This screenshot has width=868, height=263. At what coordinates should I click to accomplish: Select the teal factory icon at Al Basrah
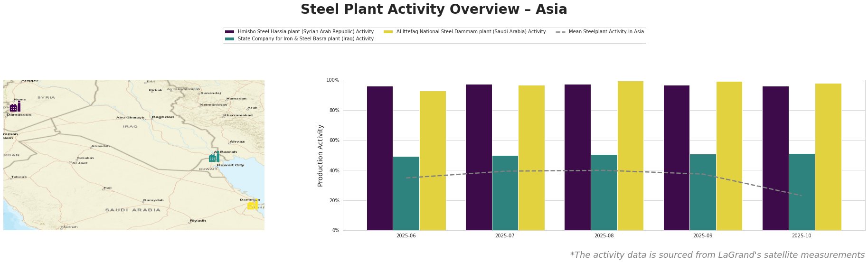coord(214,158)
